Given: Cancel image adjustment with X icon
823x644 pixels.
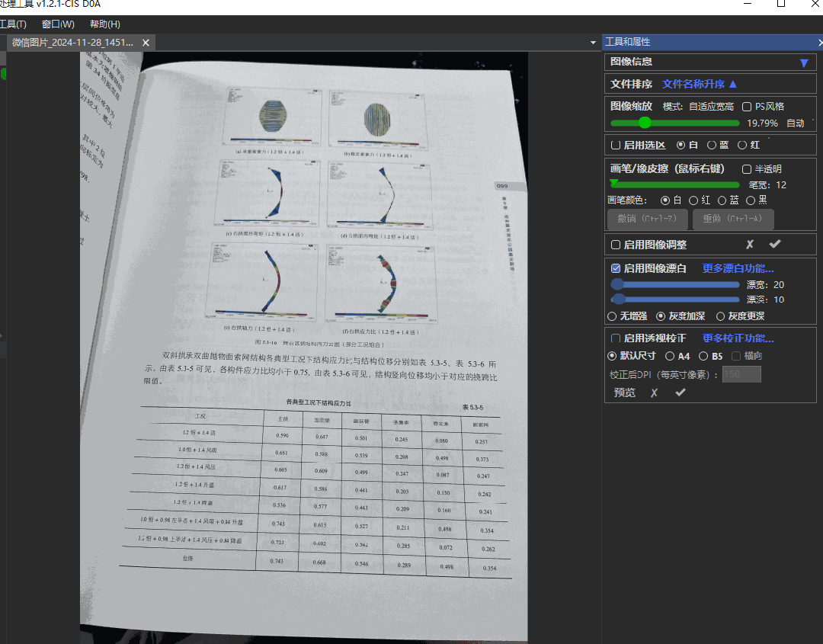Looking at the screenshot, I should click(x=750, y=244).
